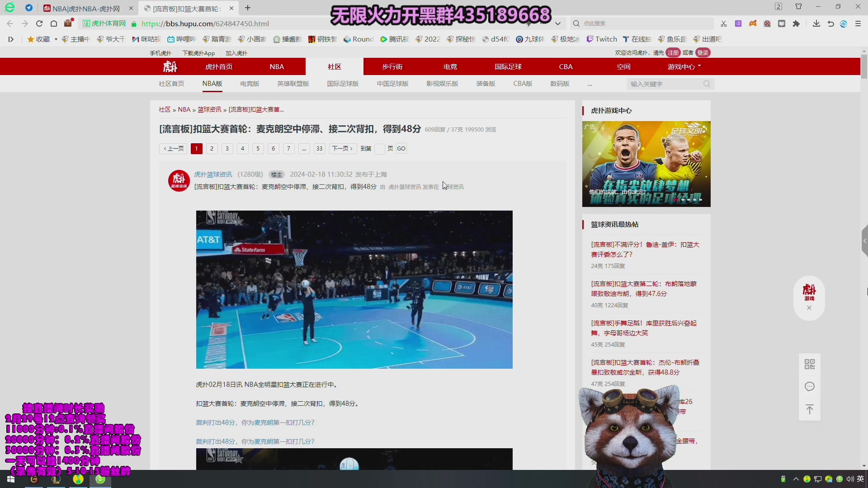Open 电竞 in the red navbar
This screenshot has height=488, width=868.
(450, 67)
